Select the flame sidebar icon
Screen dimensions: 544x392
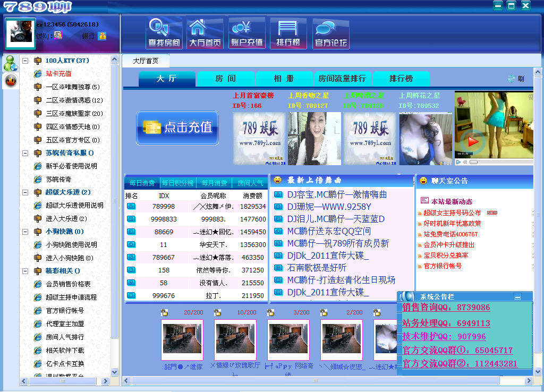click(x=11, y=81)
